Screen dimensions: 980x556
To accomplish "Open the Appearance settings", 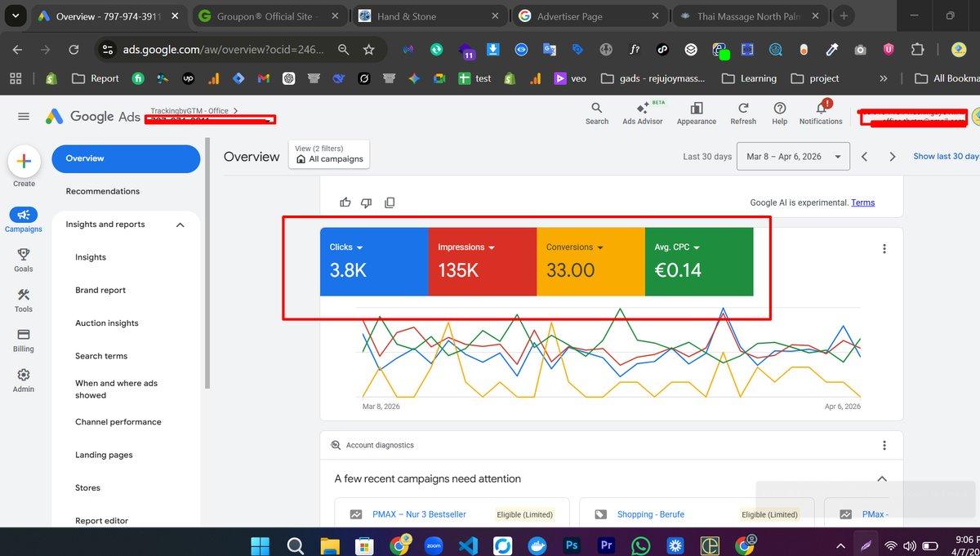I will [x=697, y=113].
